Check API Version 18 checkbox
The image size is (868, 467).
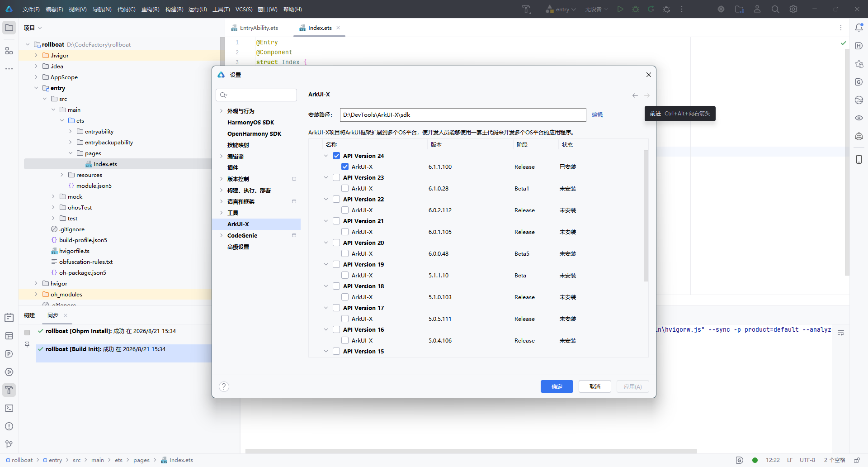[336, 286]
